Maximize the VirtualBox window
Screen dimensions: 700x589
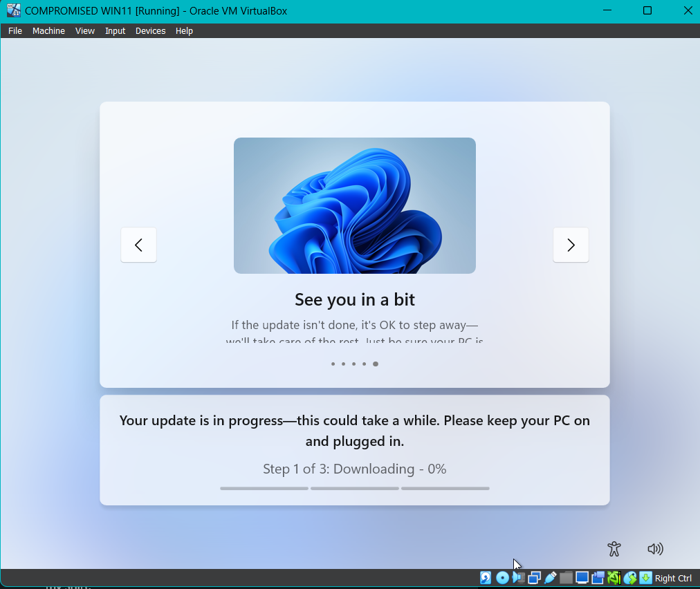[647, 10]
